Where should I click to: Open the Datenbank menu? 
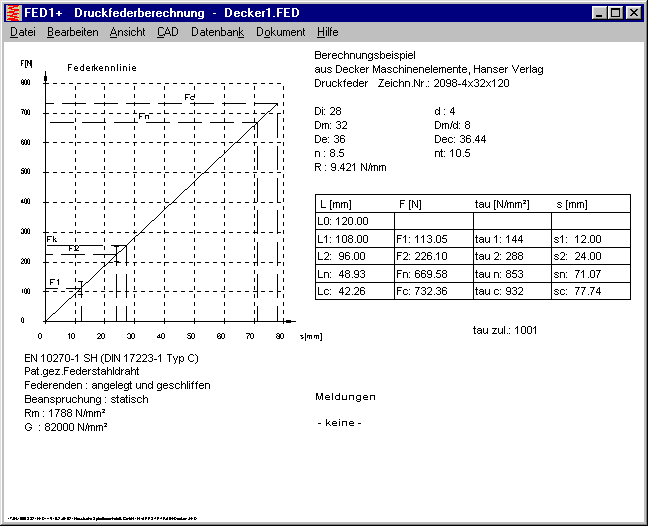(217, 32)
